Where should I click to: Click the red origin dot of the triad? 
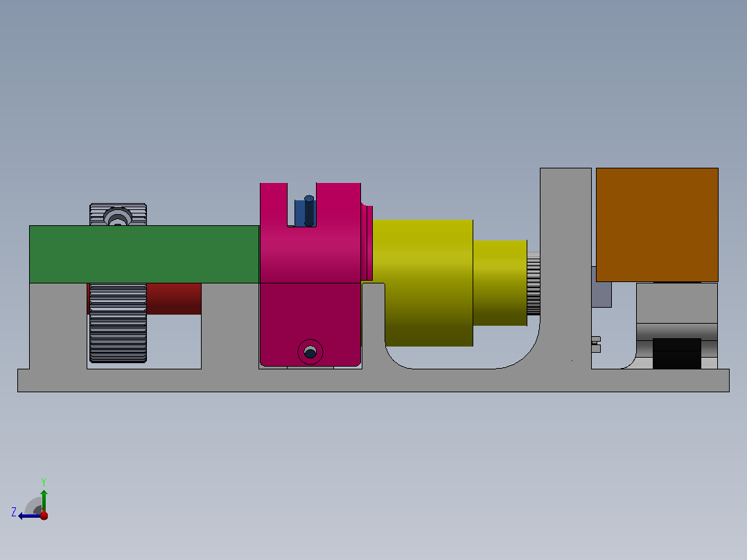pos(44,516)
